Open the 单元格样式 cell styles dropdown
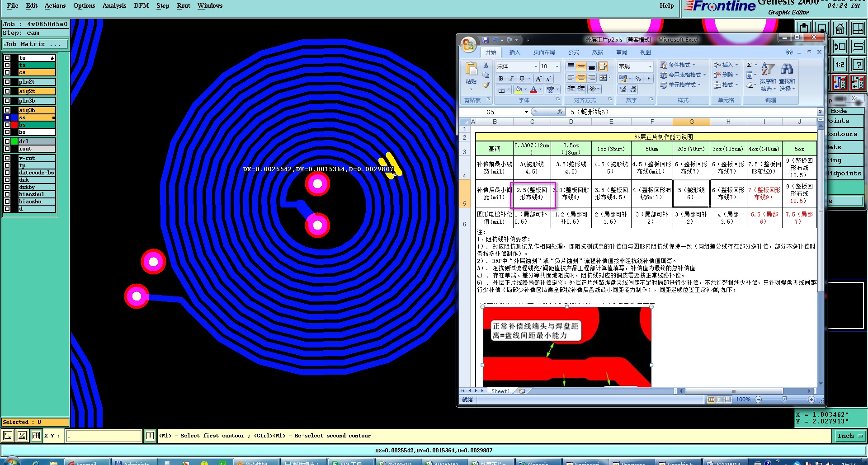This screenshot has height=465, width=868. tap(680, 85)
